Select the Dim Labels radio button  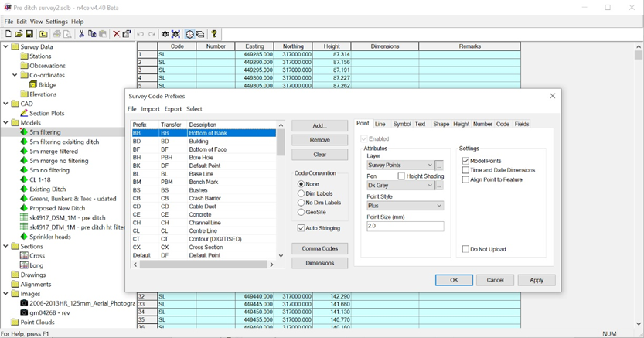tap(301, 193)
